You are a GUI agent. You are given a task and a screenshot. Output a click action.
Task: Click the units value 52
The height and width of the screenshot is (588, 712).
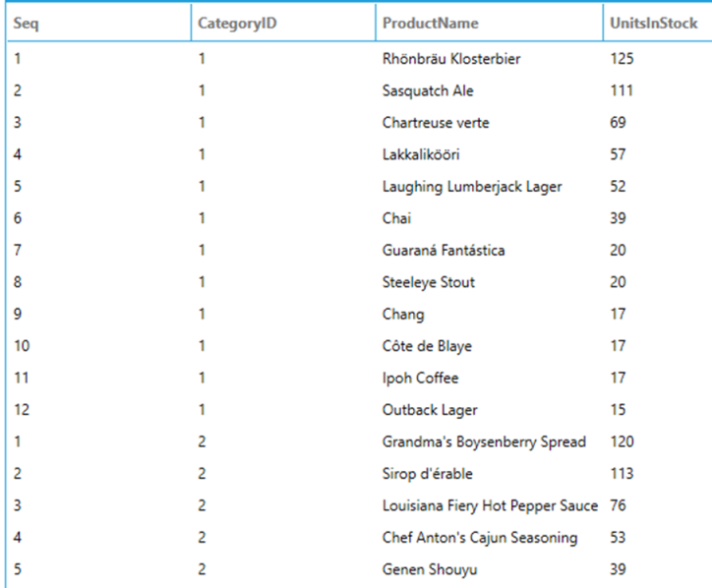tap(618, 187)
